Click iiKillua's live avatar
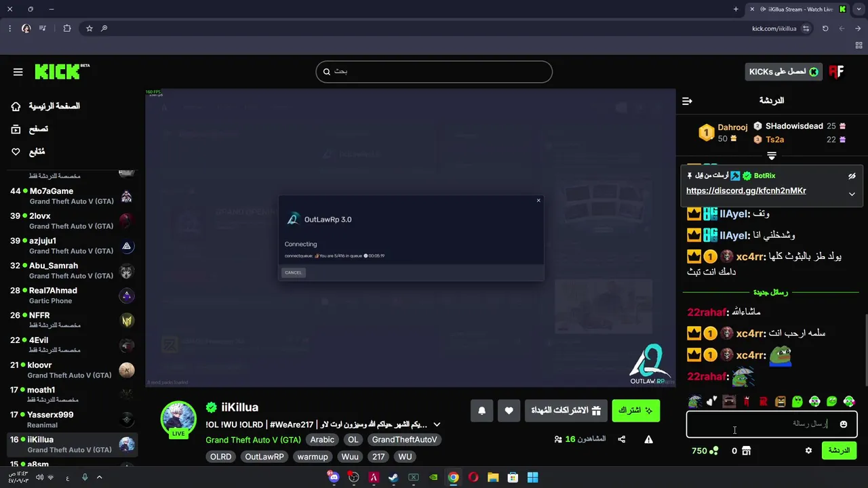The image size is (868, 488). pos(178,418)
